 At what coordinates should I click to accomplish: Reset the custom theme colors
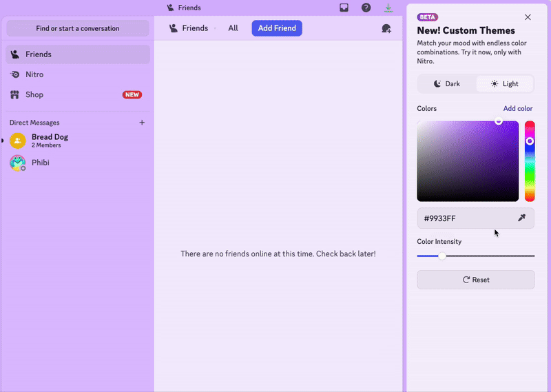[476, 280]
